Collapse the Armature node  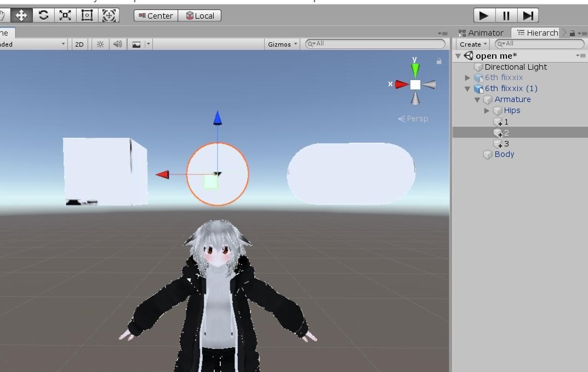476,99
